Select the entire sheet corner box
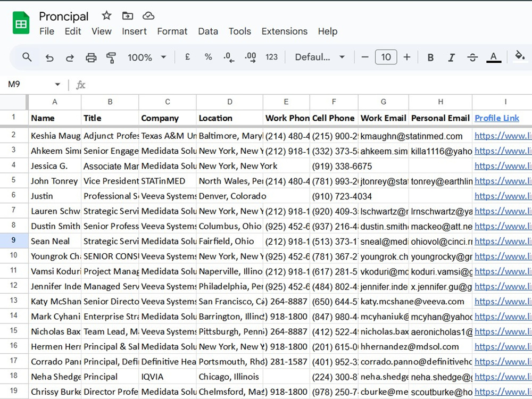 [14, 102]
